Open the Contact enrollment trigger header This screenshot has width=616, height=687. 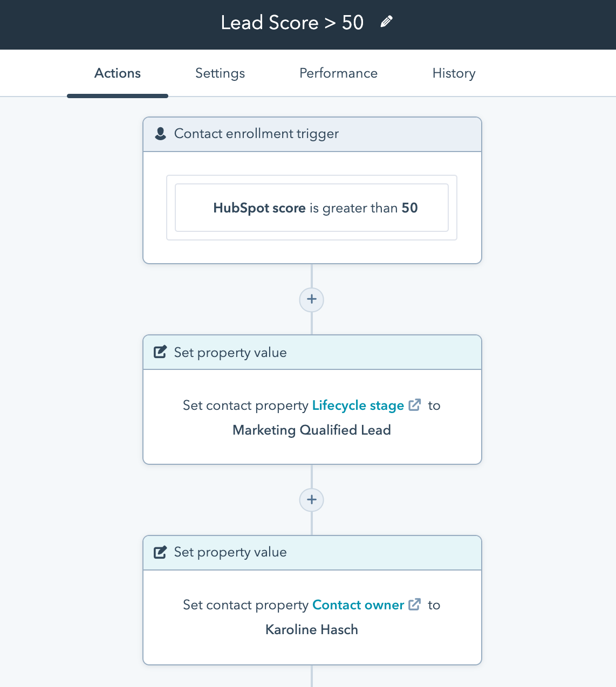click(312, 134)
